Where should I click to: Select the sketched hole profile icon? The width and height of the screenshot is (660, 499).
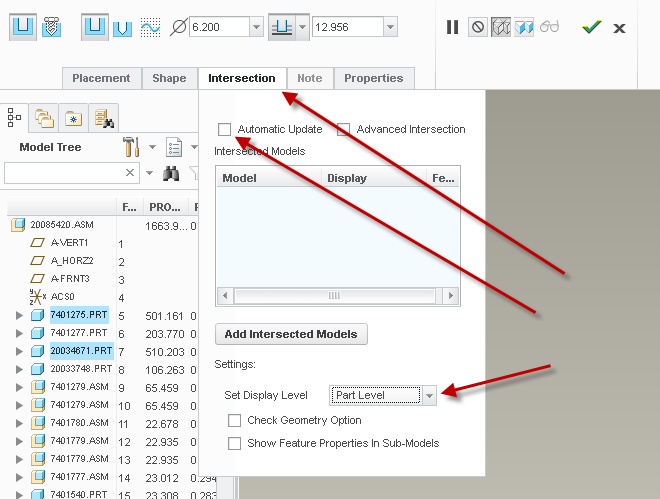[150, 27]
